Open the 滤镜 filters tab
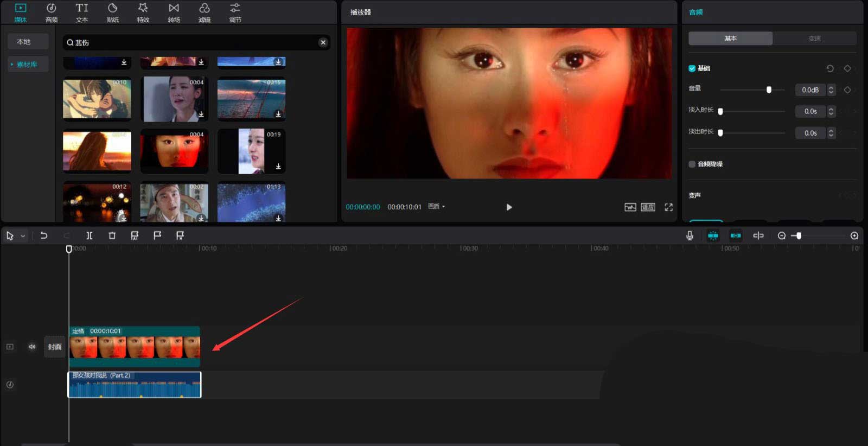The width and height of the screenshot is (868, 446). 205,12
